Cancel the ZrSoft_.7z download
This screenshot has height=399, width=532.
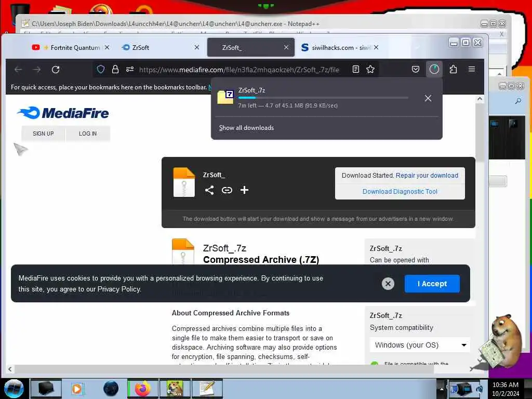428,98
